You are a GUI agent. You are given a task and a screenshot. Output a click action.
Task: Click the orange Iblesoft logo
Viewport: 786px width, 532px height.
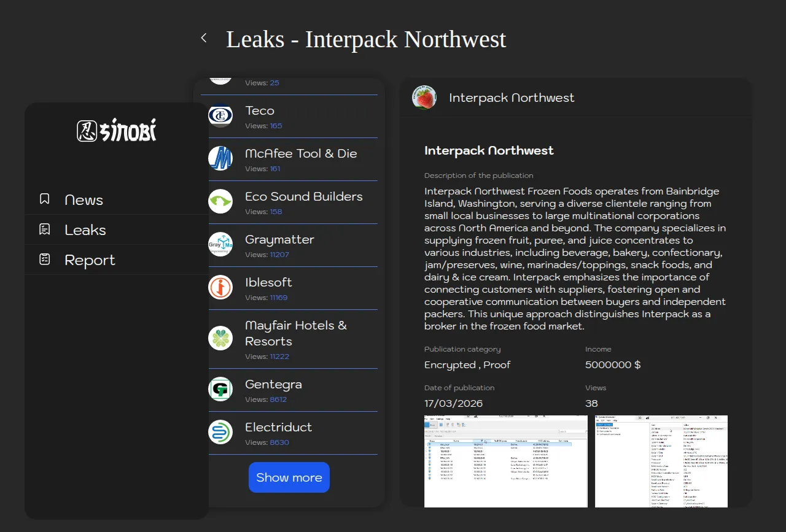pyautogui.click(x=220, y=287)
